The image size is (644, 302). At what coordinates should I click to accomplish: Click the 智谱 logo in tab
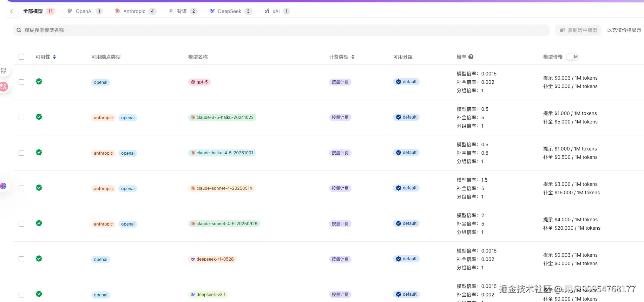[x=171, y=11]
